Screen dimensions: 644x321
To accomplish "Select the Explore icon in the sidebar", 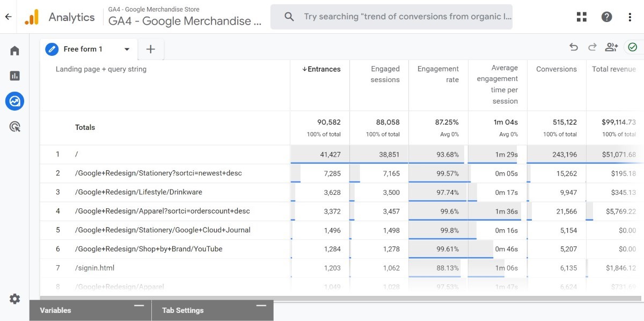I will 14,101.
